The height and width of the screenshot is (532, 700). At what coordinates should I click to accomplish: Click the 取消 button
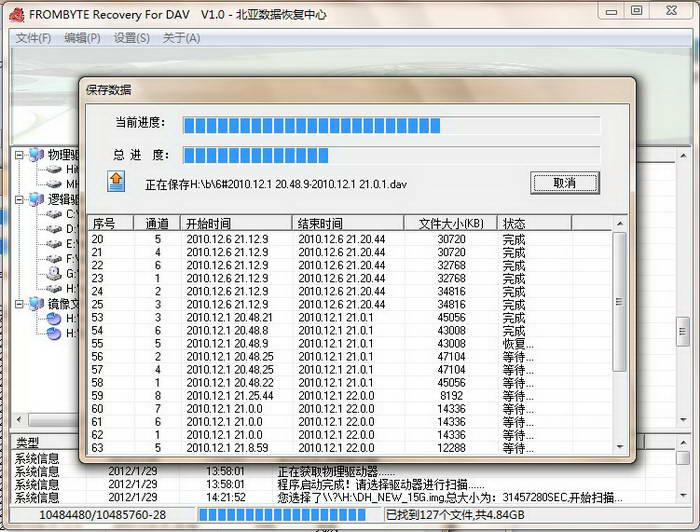pyautogui.click(x=565, y=183)
